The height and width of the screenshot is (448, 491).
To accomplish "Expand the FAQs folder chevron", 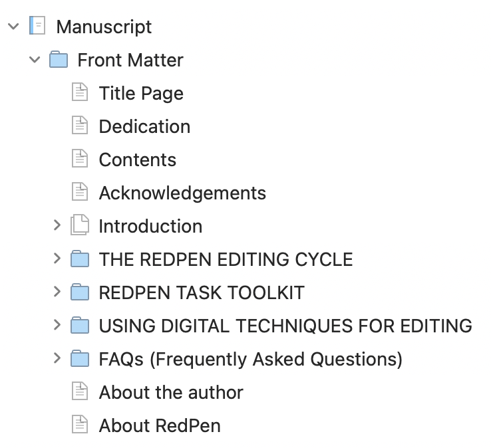I will coord(57,358).
